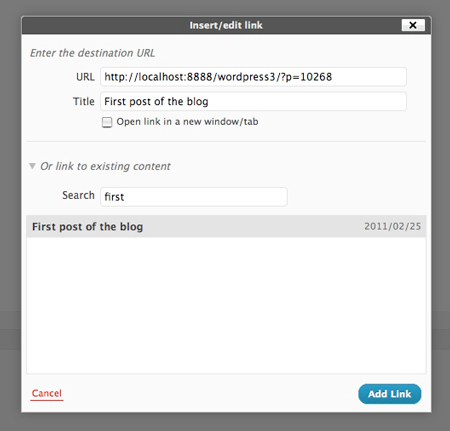Collapse the existing content disclosure triangle
This screenshot has height=431, width=450.
32,166
